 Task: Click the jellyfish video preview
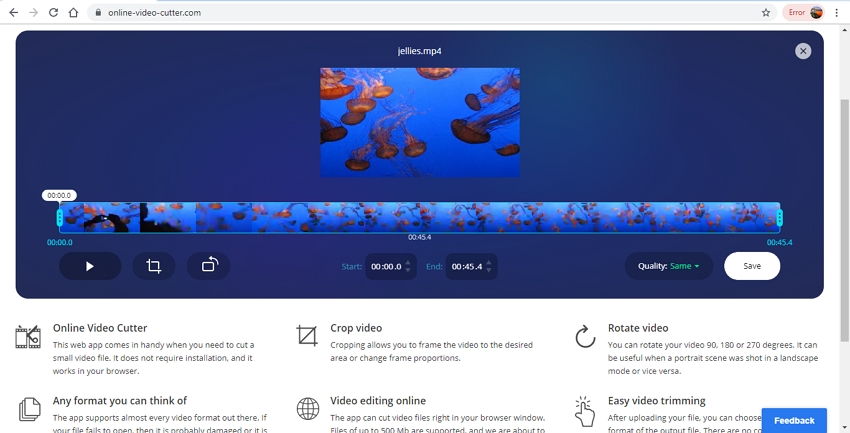[x=420, y=122]
